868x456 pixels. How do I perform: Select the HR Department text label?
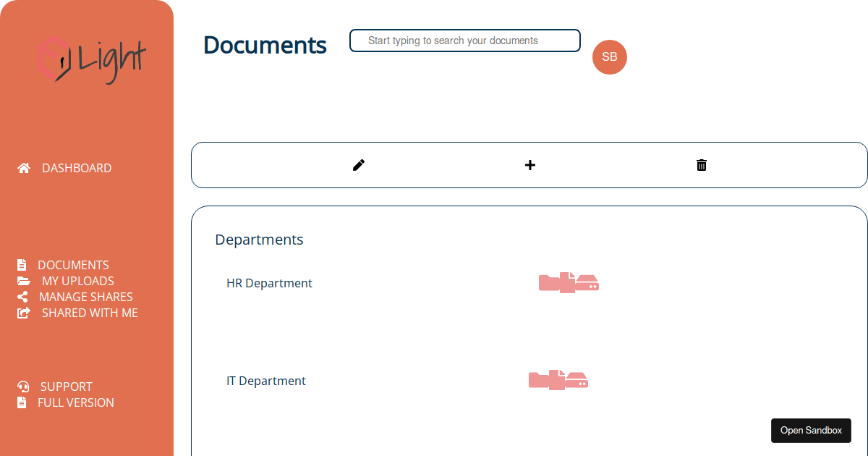(269, 283)
